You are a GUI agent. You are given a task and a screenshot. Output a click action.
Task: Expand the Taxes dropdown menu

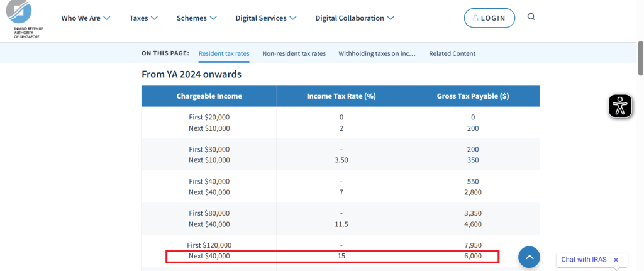143,18
